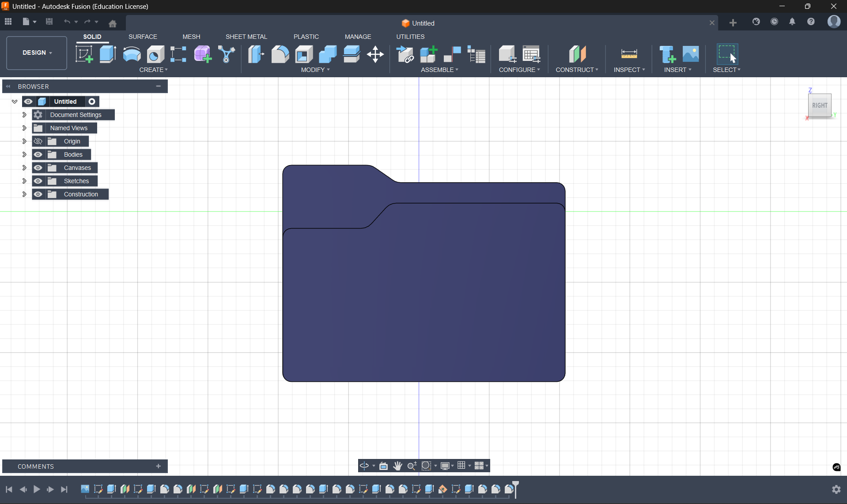Switch to the SHEET METAL tab
Screen dimensions: 847x504
[246, 37]
